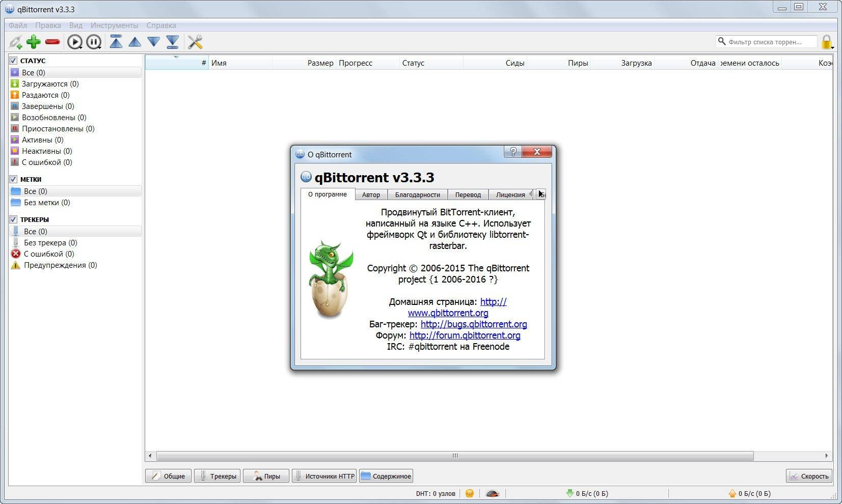Open the Инструменты menu

click(x=114, y=25)
